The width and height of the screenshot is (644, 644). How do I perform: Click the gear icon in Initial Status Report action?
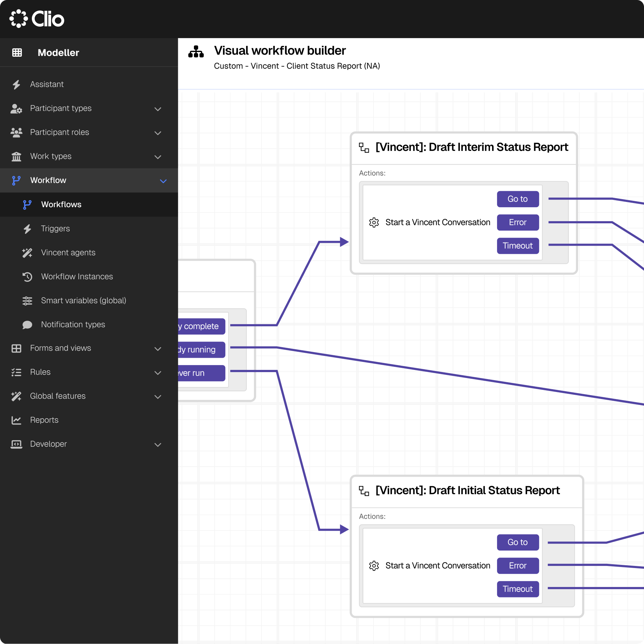coord(374,566)
